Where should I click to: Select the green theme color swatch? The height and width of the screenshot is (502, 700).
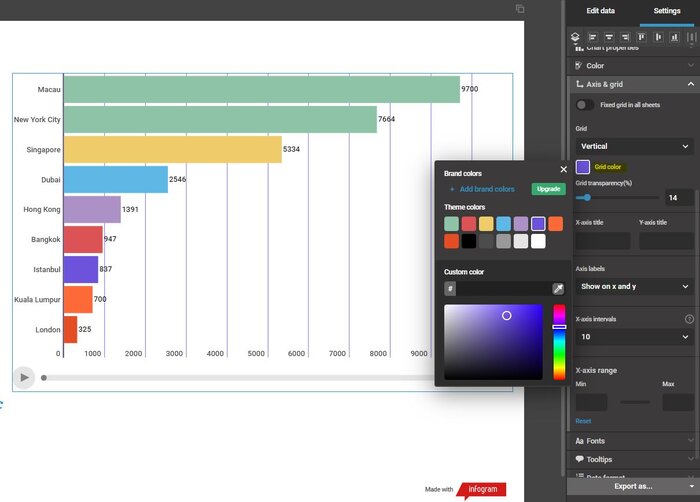tap(451, 224)
